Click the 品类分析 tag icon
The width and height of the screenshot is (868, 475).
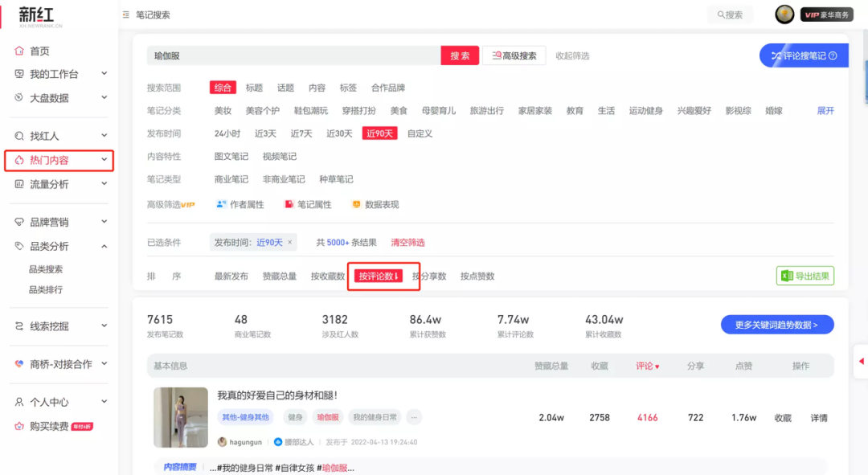(19, 246)
